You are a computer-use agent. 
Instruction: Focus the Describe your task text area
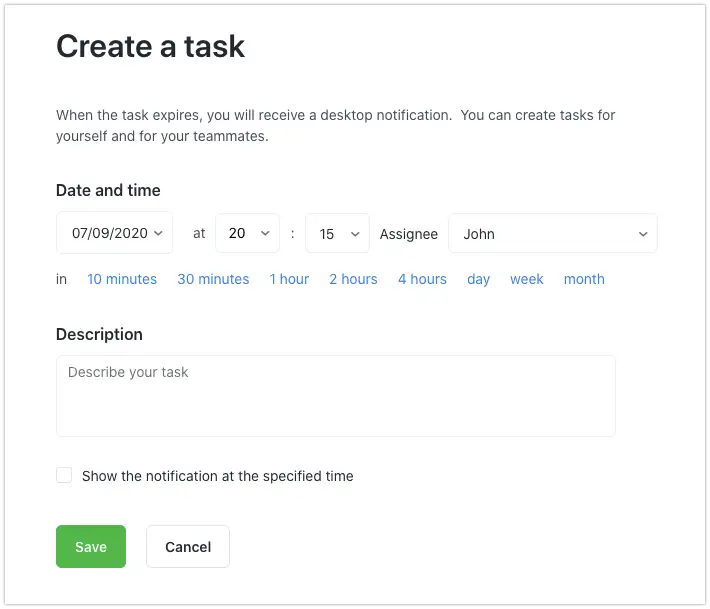[335, 396]
